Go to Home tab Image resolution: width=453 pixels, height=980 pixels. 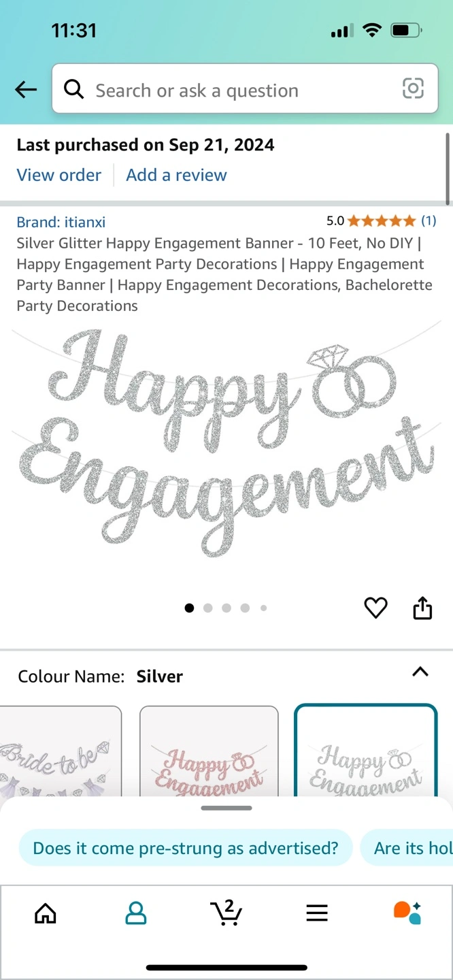pos(46,913)
